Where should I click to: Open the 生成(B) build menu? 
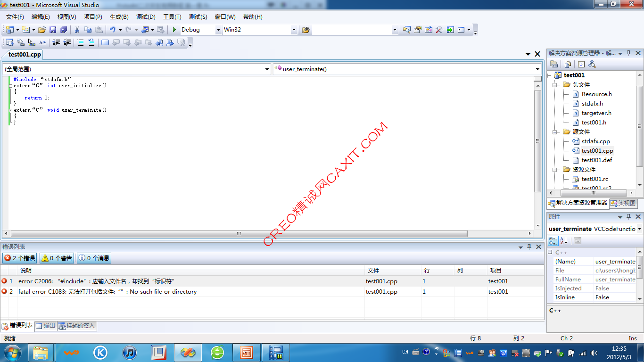pos(119,16)
